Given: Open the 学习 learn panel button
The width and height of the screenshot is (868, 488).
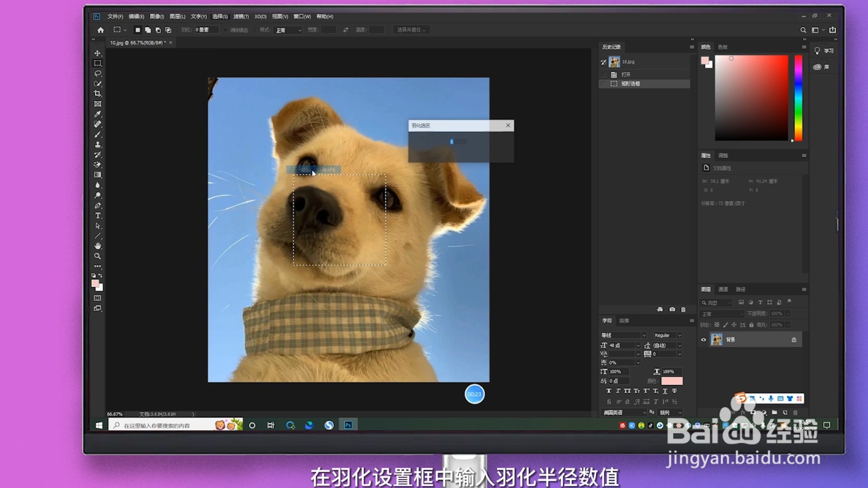Looking at the screenshot, I should coord(824,51).
